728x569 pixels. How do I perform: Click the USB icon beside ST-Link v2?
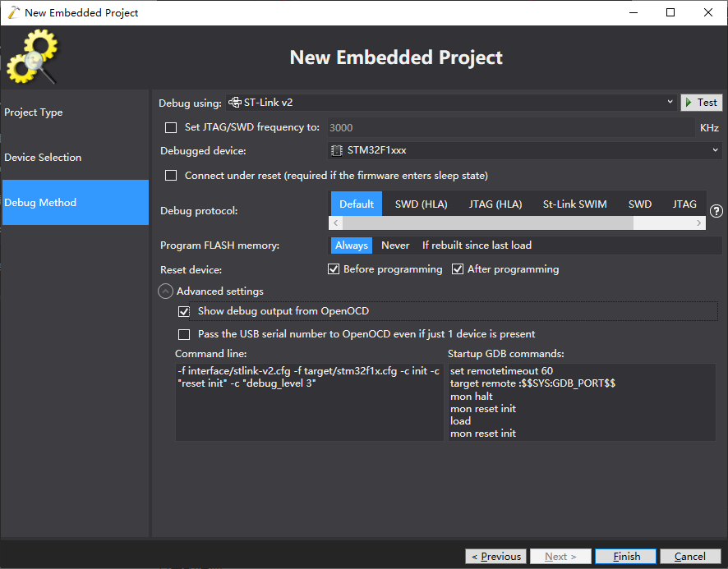(234, 103)
